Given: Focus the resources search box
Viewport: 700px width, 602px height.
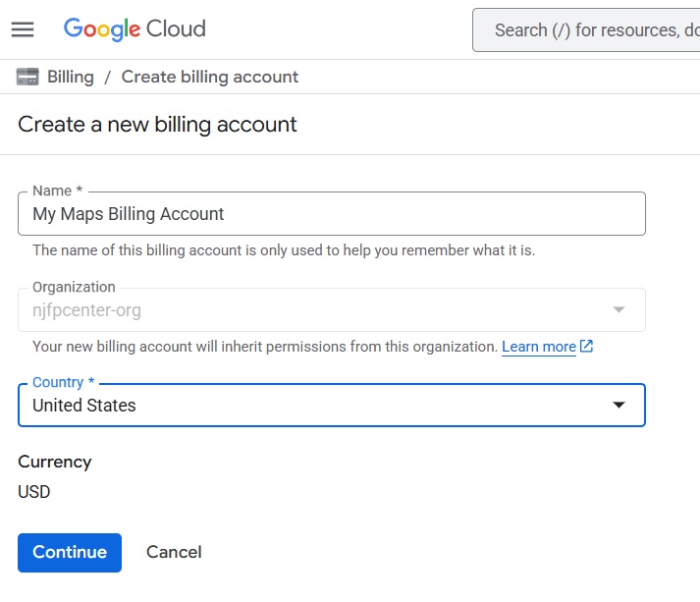Looking at the screenshot, I should 589,30.
